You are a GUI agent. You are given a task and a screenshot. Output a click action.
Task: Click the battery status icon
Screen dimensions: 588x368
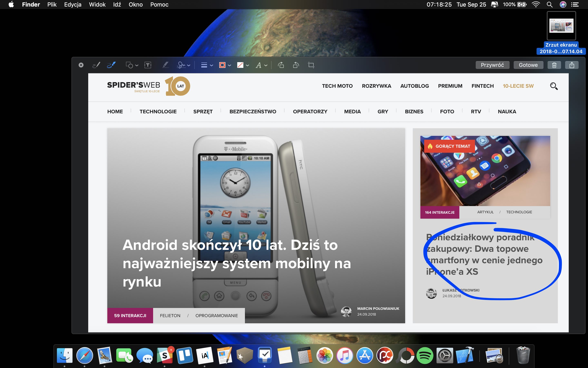pos(515,4)
